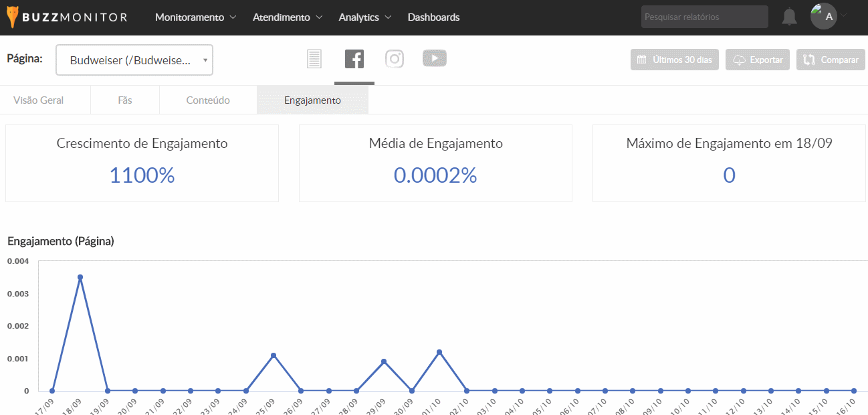Open the Budweiser page selector

pyautogui.click(x=134, y=60)
